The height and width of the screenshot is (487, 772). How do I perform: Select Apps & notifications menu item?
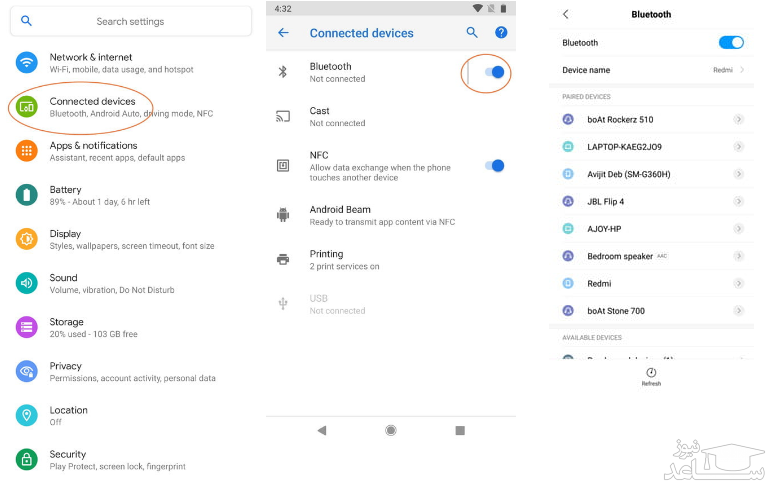pyautogui.click(x=93, y=151)
